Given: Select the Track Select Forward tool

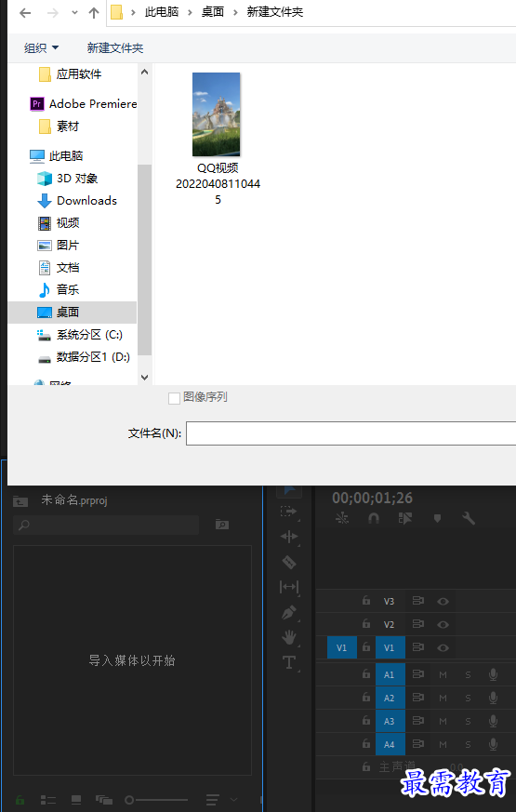Looking at the screenshot, I should [x=288, y=512].
